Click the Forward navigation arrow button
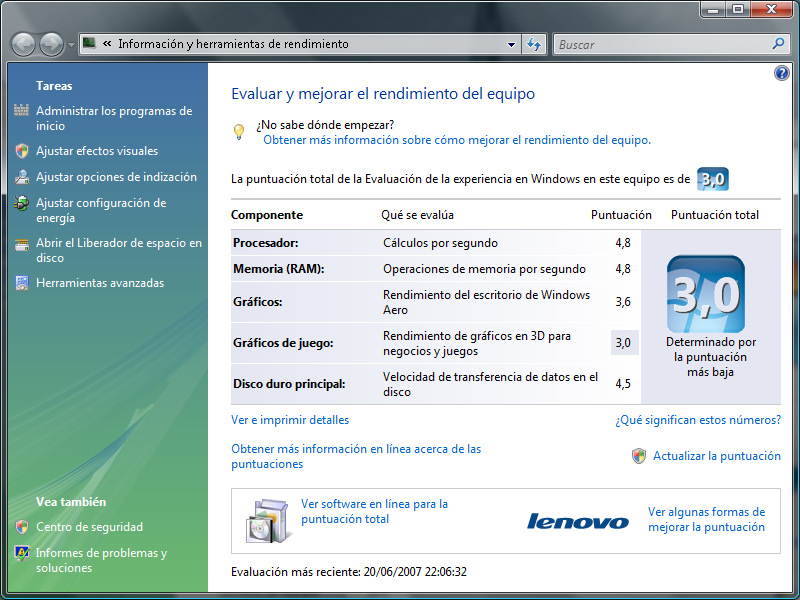Screen dimensions: 800x600 50,45
